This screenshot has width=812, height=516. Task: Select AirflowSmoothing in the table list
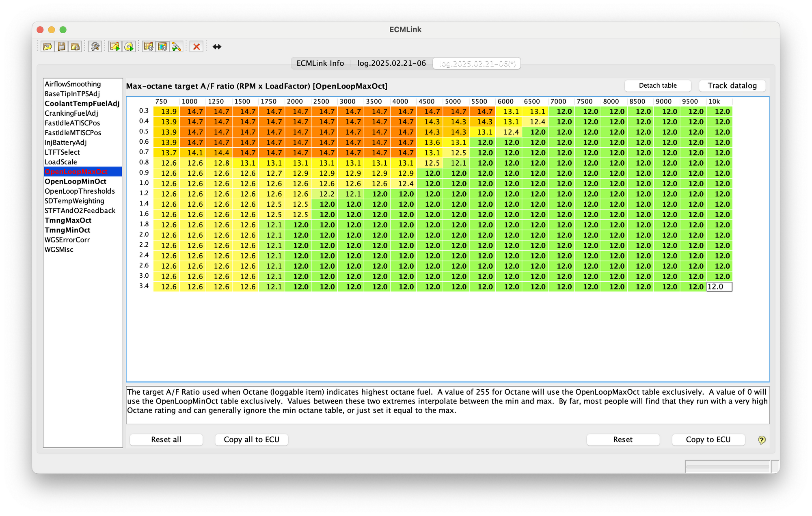coord(83,84)
